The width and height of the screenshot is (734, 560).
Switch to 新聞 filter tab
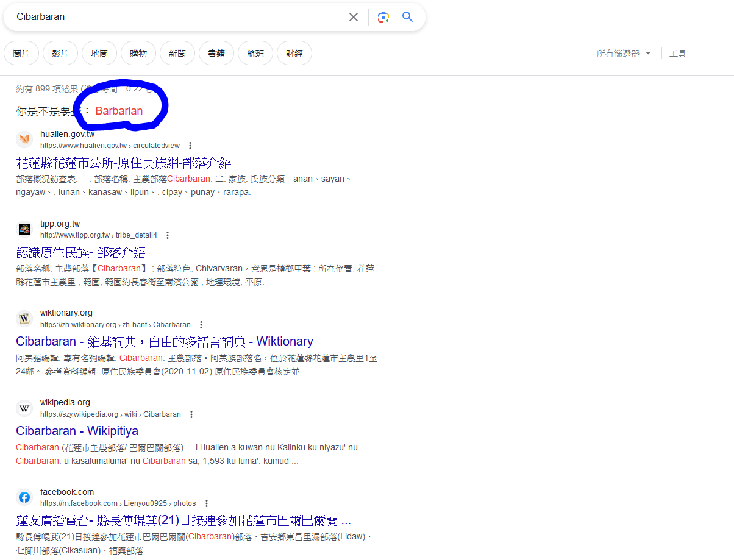177,54
